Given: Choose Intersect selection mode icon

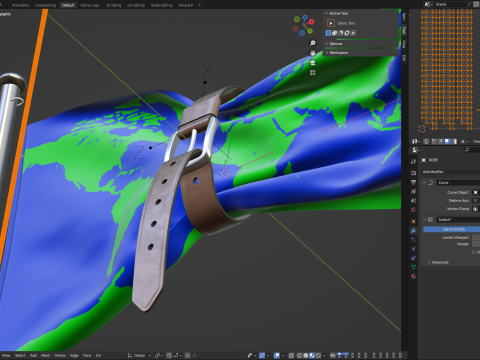Looking at the screenshot, I should 353,33.
